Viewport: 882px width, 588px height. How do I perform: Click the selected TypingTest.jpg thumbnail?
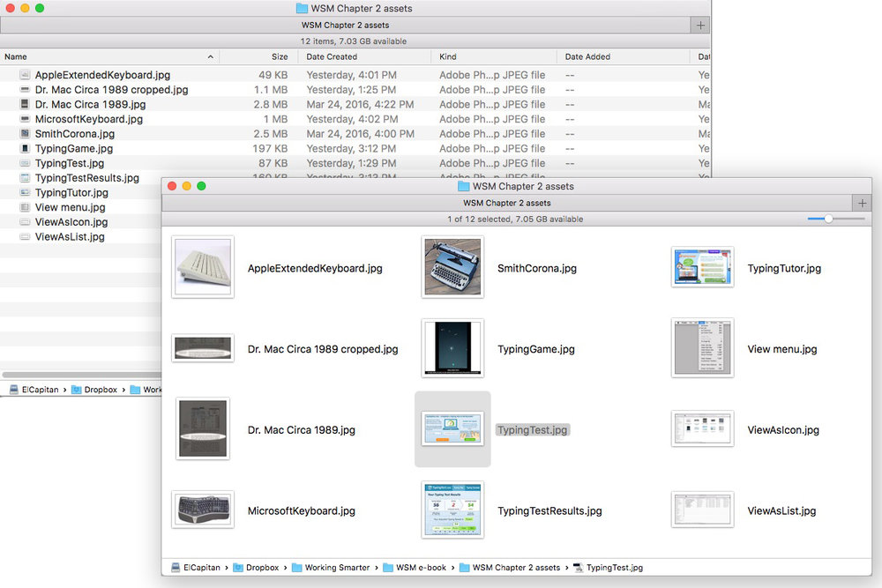[452, 429]
